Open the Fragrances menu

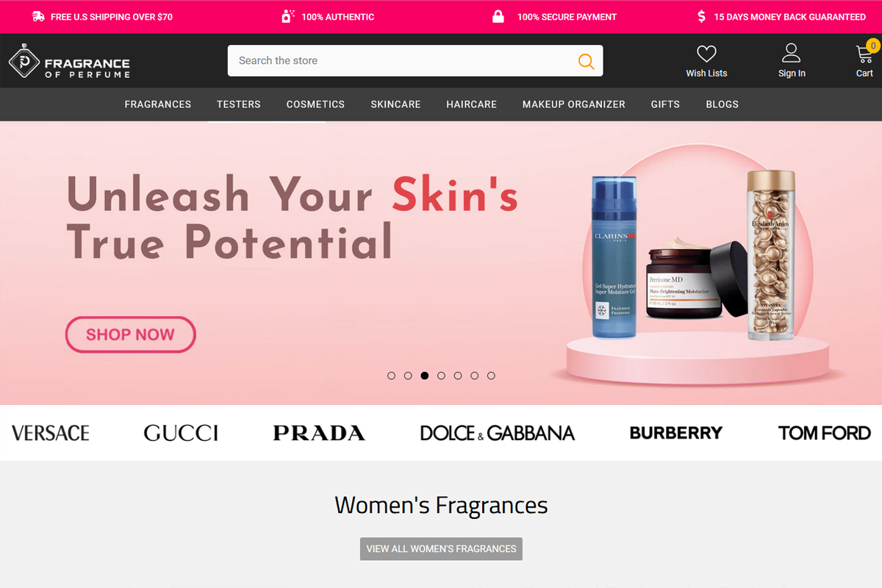(x=158, y=104)
